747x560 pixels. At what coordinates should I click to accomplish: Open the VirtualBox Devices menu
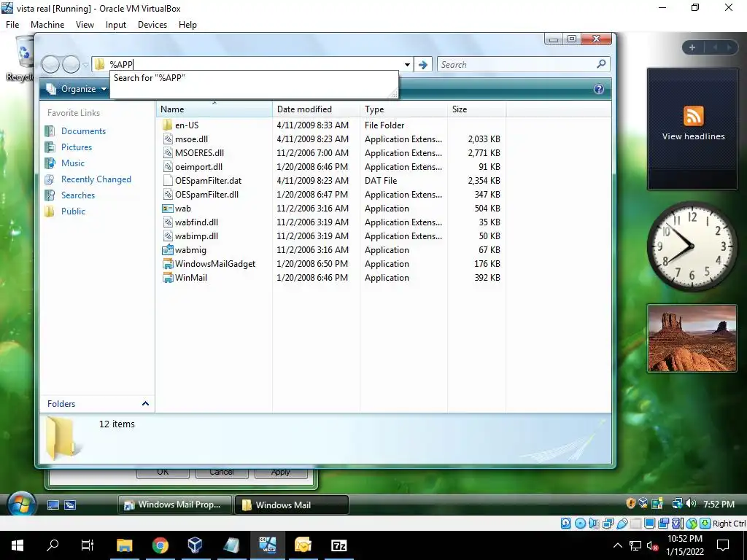click(x=152, y=25)
